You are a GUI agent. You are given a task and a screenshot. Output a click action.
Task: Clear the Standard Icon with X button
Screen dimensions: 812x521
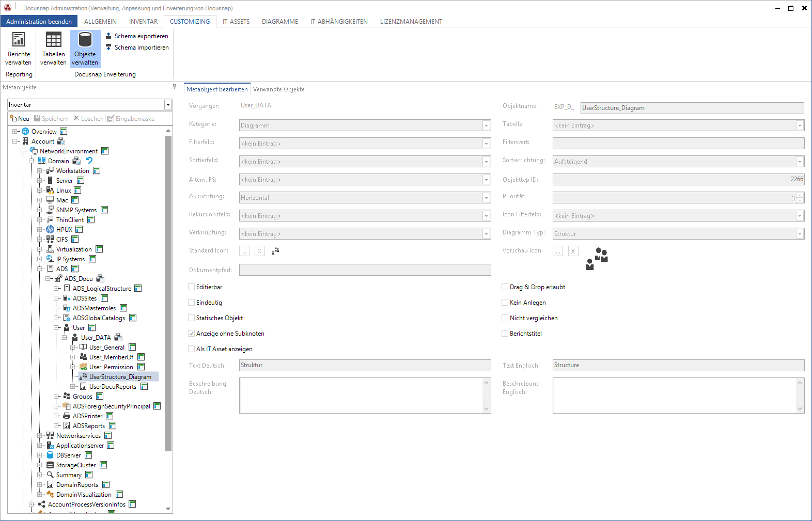tap(260, 251)
